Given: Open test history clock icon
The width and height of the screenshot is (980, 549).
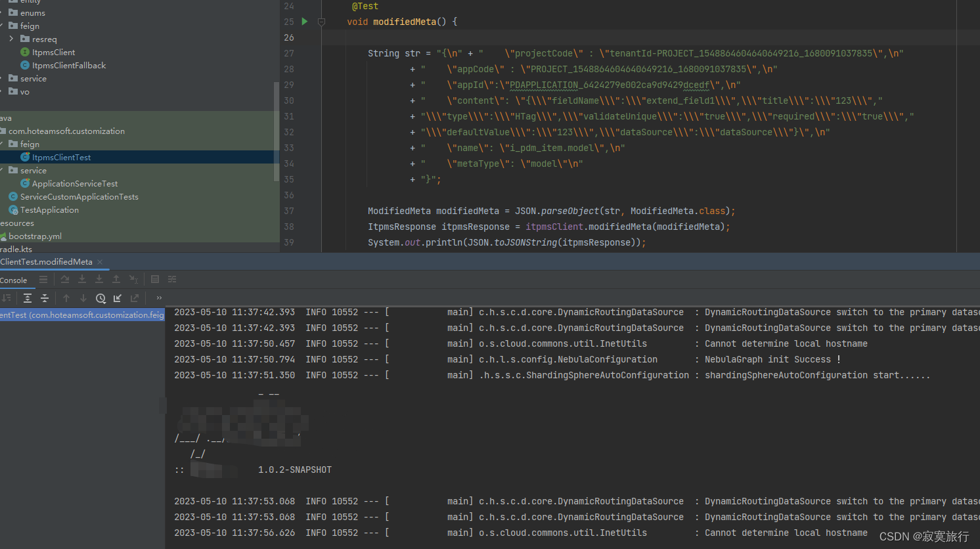Looking at the screenshot, I should (100, 298).
